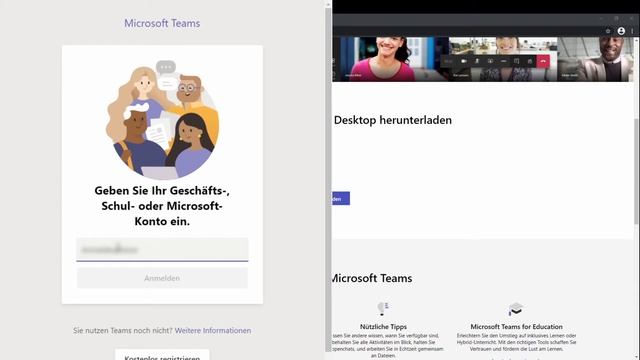Click the graduation cap icon for Teams for Education
Image resolution: width=640 pixels, height=360 pixels.
click(x=516, y=309)
